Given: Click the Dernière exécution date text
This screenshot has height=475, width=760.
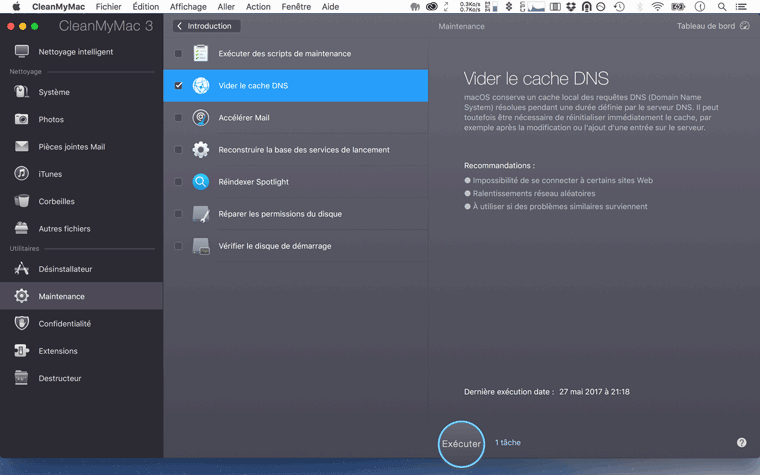Looking at the screenshot, I should [547, 392].
